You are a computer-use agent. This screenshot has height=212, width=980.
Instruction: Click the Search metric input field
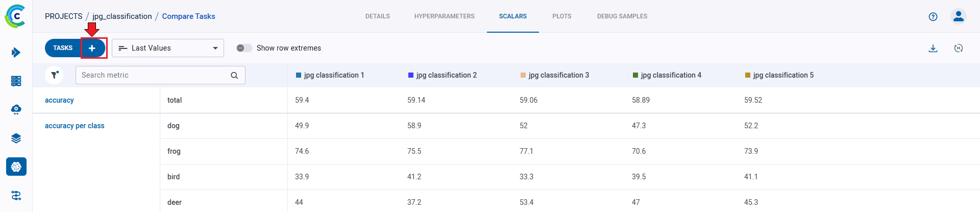(153, 75)
